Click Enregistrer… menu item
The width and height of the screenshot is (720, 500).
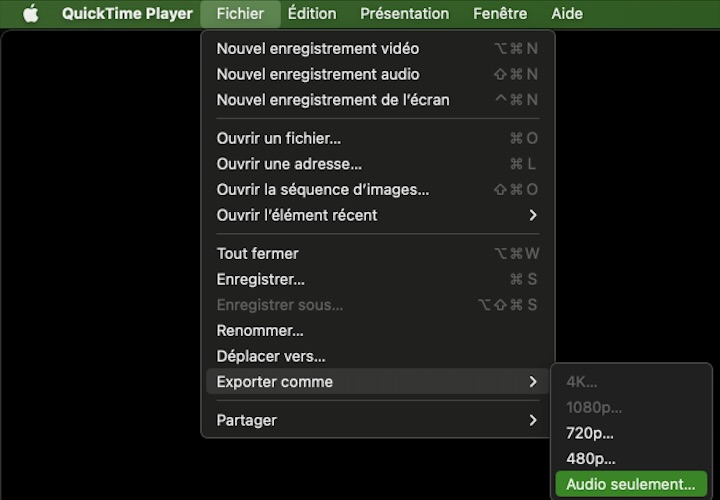261,279
